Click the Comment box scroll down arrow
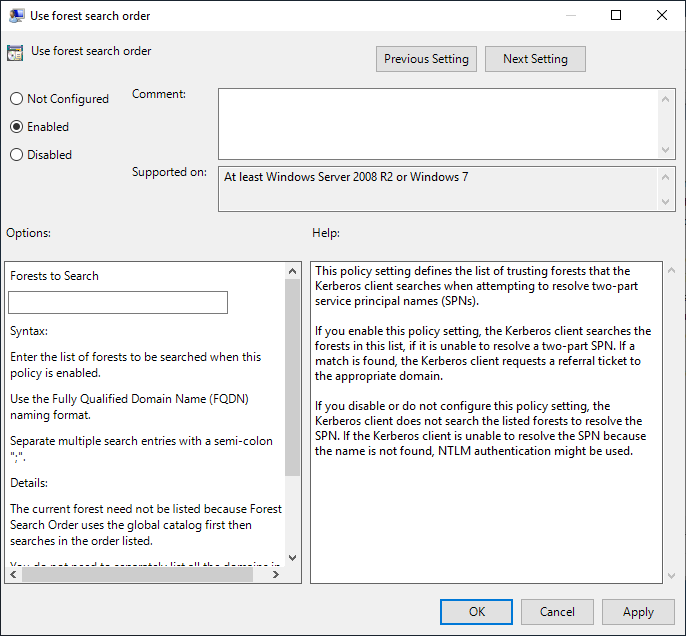The image size is (686, 636). [x=667, y=150]
